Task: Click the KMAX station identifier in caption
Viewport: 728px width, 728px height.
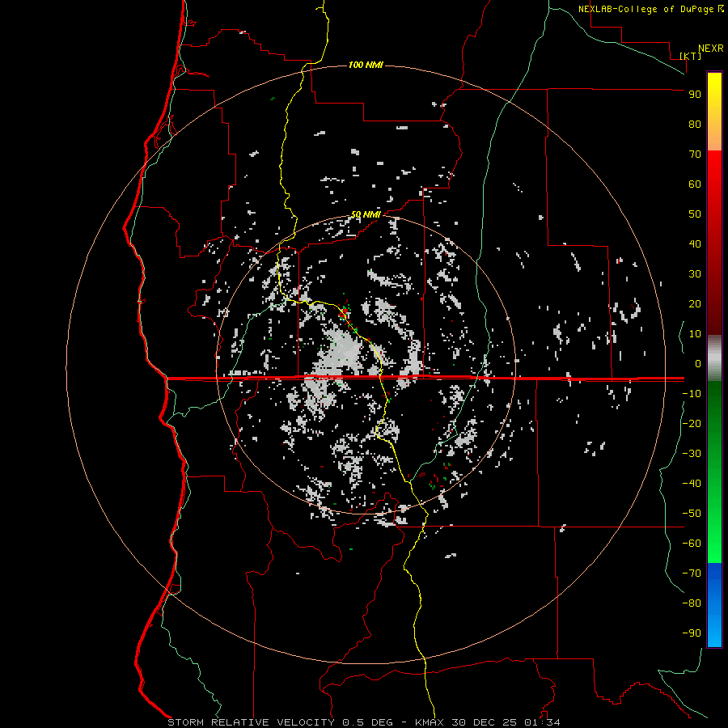Action: (x=429, y=722)
